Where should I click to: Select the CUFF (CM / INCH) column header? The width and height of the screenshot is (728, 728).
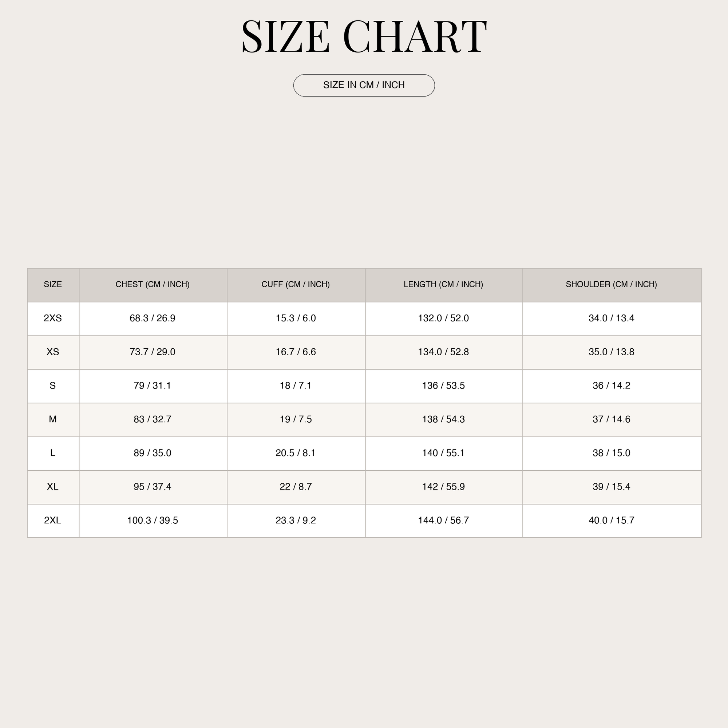coord(296,285)
